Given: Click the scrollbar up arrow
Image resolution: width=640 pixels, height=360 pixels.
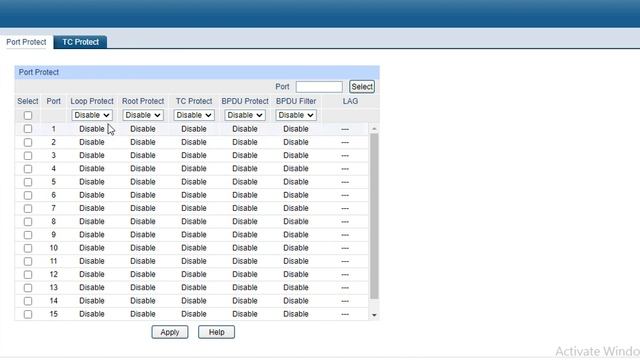Looking at the screenshot, I should click(x=374, y=129).
